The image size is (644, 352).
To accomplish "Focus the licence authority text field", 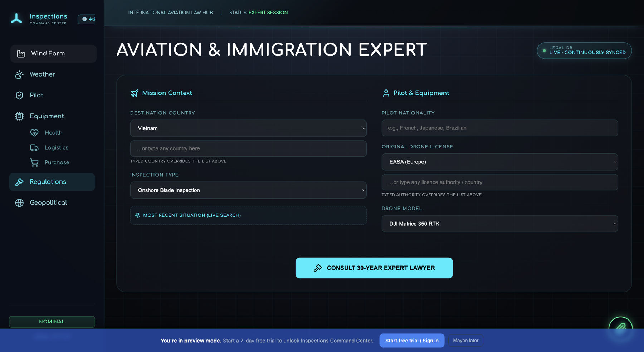I will coord(500,182).
